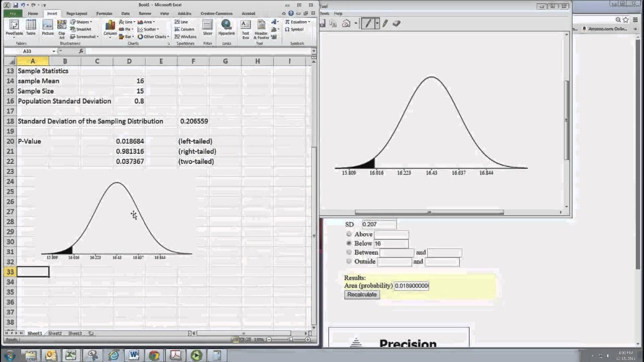644x362 pixels.
Task: Open the Excel File tab
Action: coord(12,14)
